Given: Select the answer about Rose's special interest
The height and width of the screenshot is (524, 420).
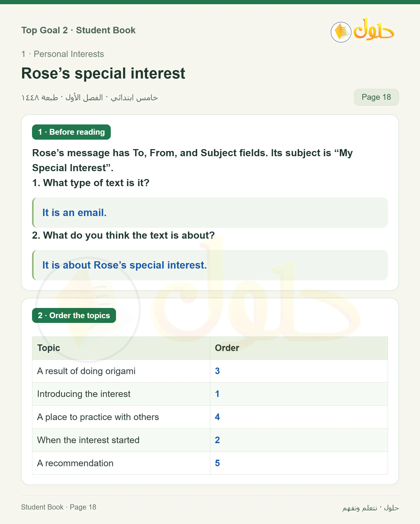Looking at the screenshot, I should coord(124,265).
